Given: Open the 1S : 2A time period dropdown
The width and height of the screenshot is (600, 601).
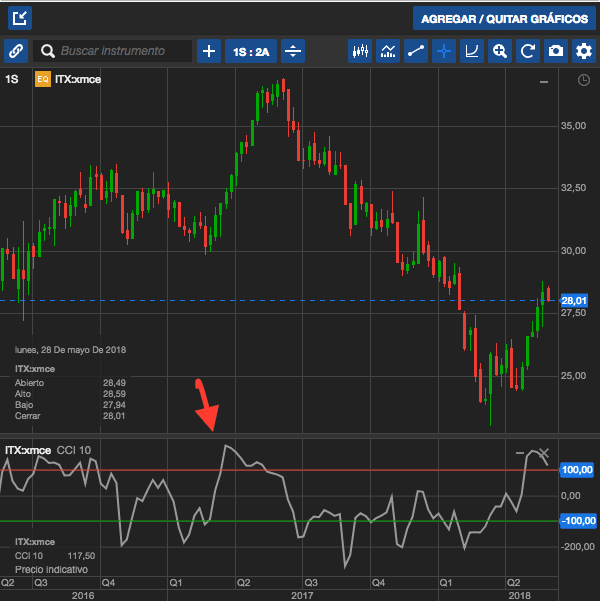Looking at the screenshot, I should (250, 51).
